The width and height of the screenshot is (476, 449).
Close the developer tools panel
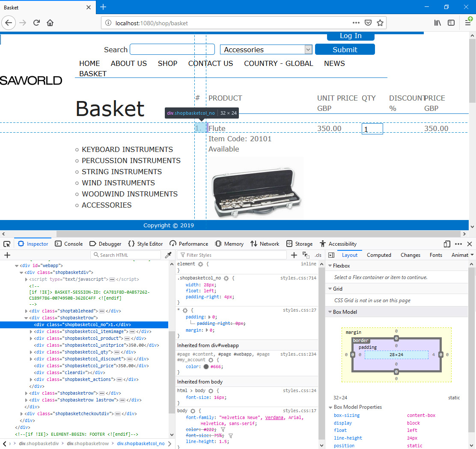point(470,244)
